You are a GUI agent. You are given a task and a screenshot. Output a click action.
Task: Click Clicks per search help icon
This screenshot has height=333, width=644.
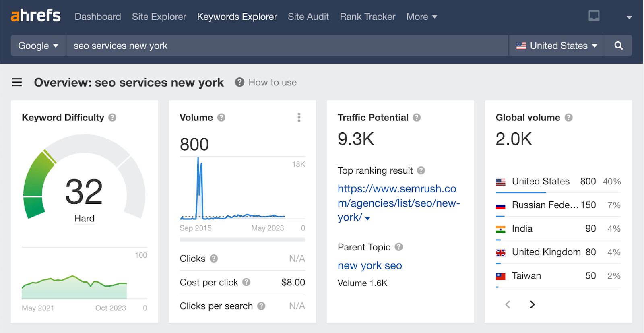pos(261,306)
